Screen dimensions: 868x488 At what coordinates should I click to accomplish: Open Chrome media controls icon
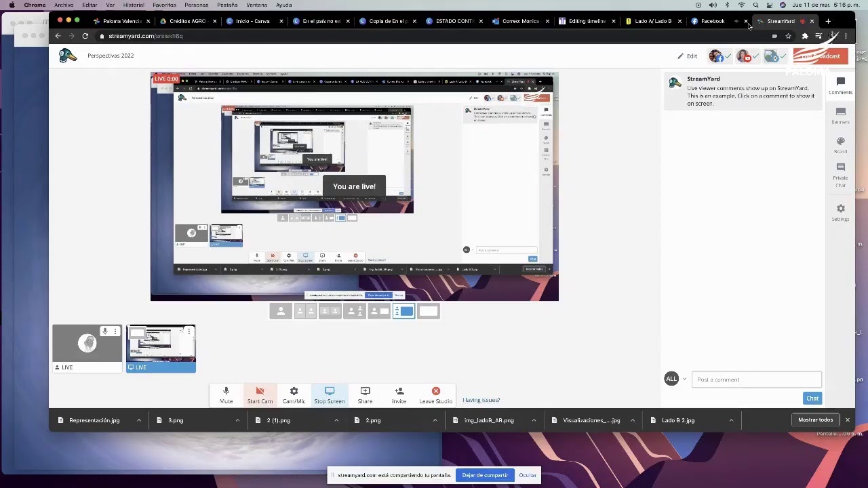coord(818,36)
